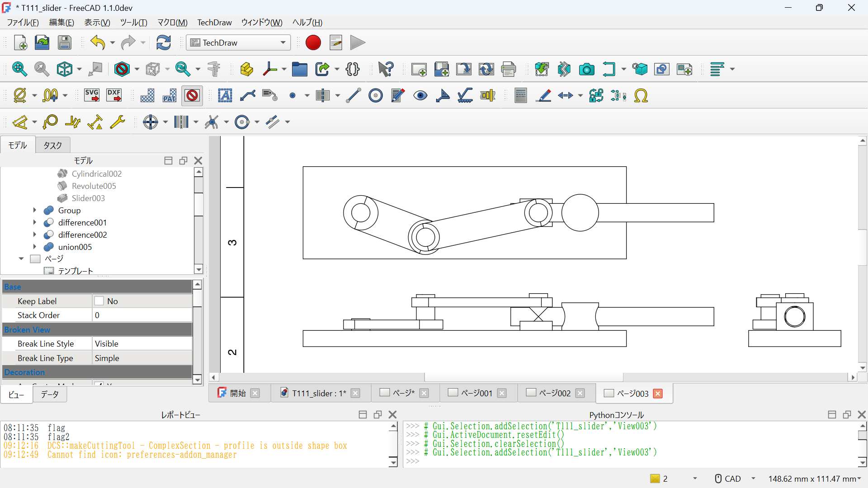Screen dimensions: 868x488
Task: Select the text Annotation tool icon
Action: (x=225, y=95)
